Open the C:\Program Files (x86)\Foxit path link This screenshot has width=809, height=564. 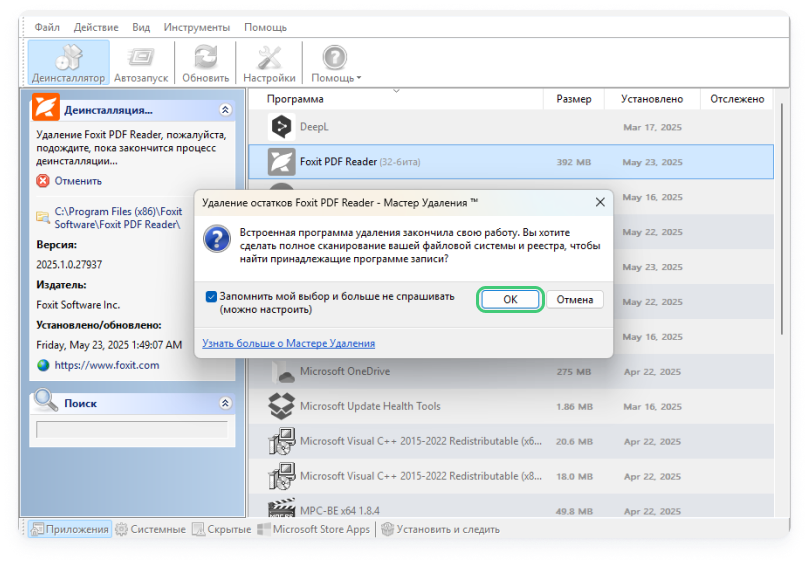[118, 218]
